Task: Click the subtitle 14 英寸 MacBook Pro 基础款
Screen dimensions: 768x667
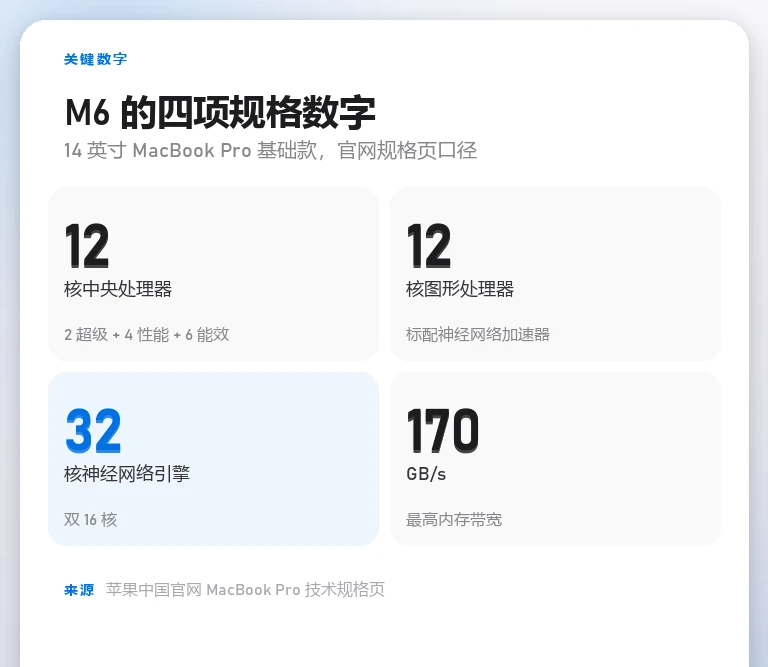Action: point(190,150)
